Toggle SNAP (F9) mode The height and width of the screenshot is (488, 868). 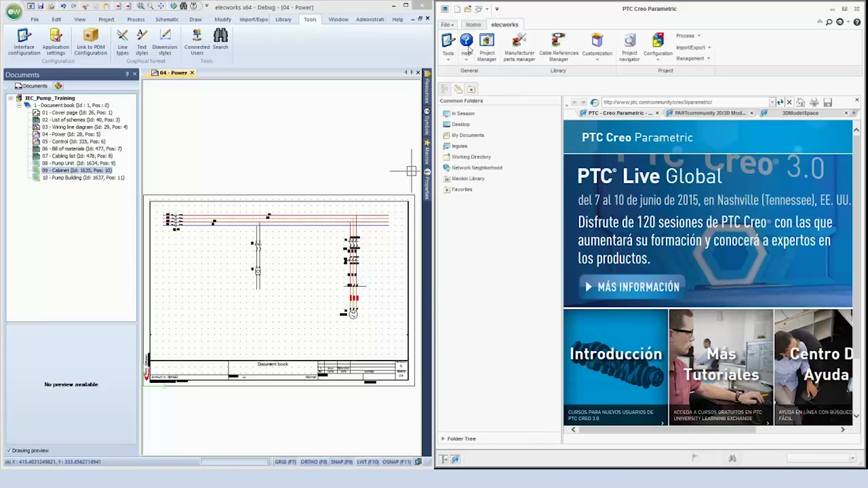[341, 462]
